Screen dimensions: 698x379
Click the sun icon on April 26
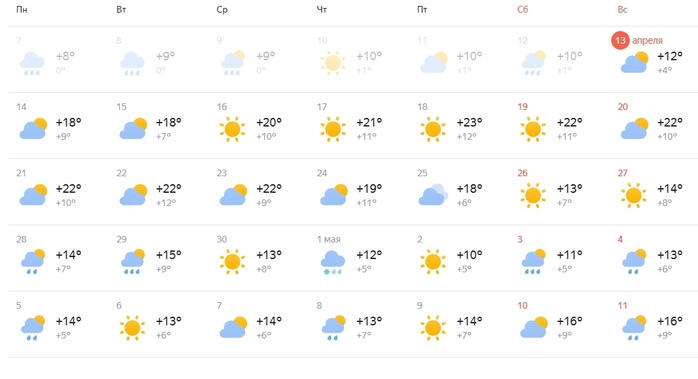tap(533, 196)
